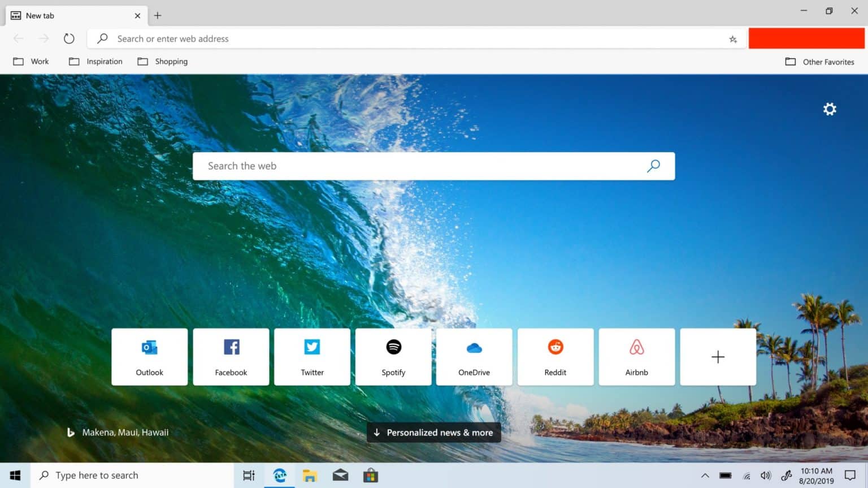Launch Facebook from its shortcut tile
The width and height of the screenshot is (868, 488).
(x=231, y=356)
